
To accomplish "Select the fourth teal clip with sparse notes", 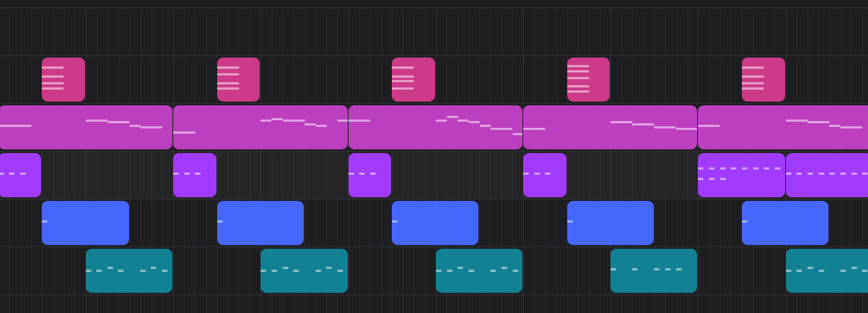I will (x=654, y=271).
